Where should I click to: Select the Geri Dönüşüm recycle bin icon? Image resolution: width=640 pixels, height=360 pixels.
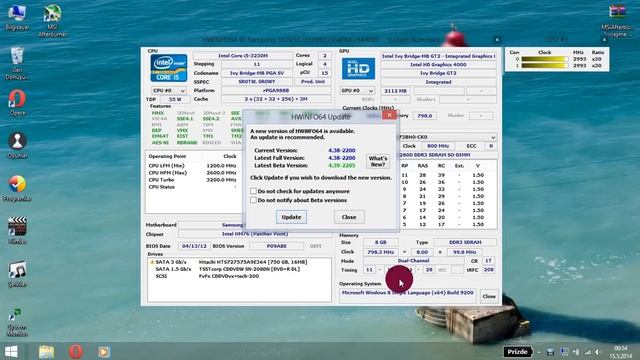[17, 63]
